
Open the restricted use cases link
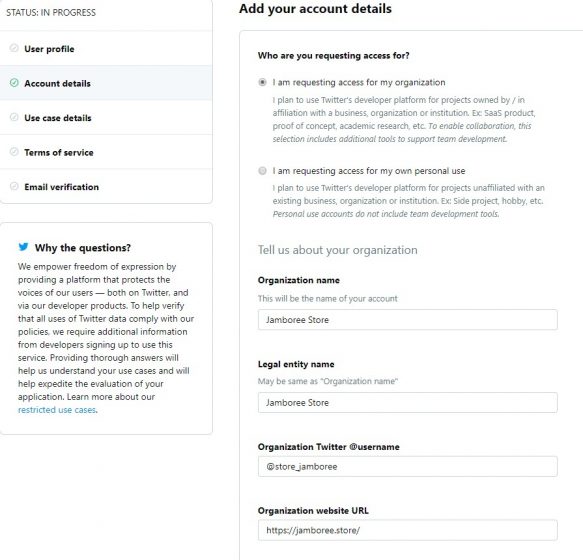pos(57,410)
